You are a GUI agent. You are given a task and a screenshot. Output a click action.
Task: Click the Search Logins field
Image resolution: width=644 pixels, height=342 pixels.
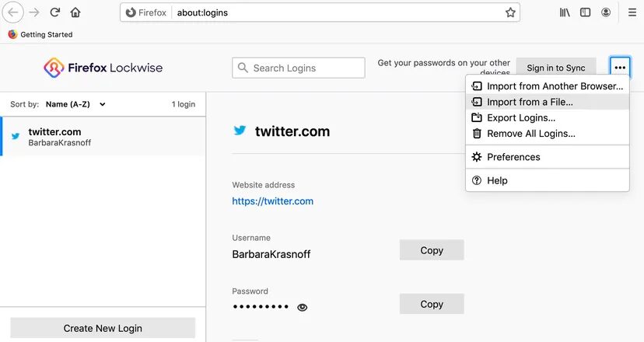[299, 68]
